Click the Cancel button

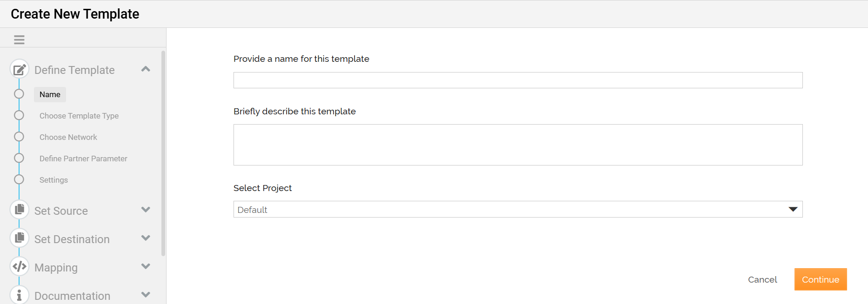pyautogui.click(x=762, y=279)
